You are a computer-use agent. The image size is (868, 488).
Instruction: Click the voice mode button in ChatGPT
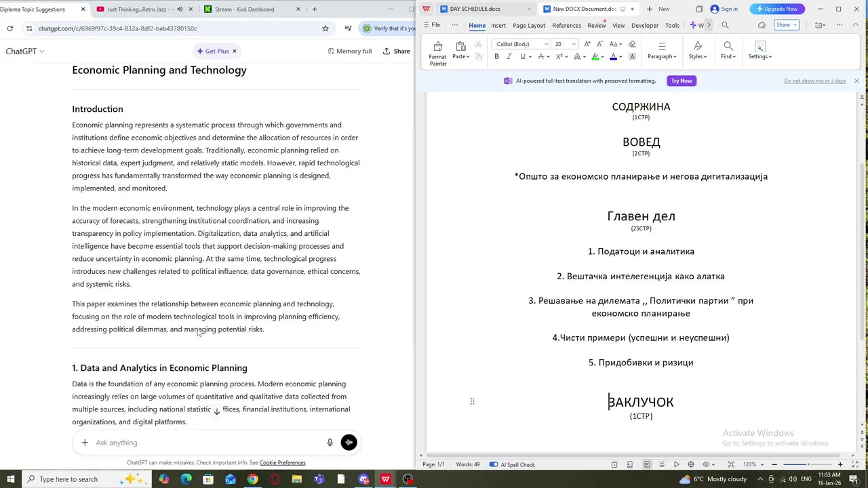tap(349, 443)
